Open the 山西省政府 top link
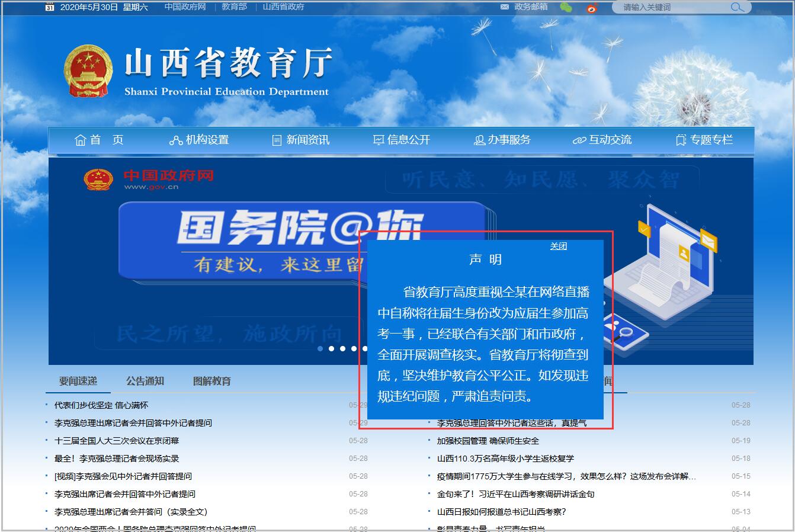This screenshot has height=532, width=795. 283,7
